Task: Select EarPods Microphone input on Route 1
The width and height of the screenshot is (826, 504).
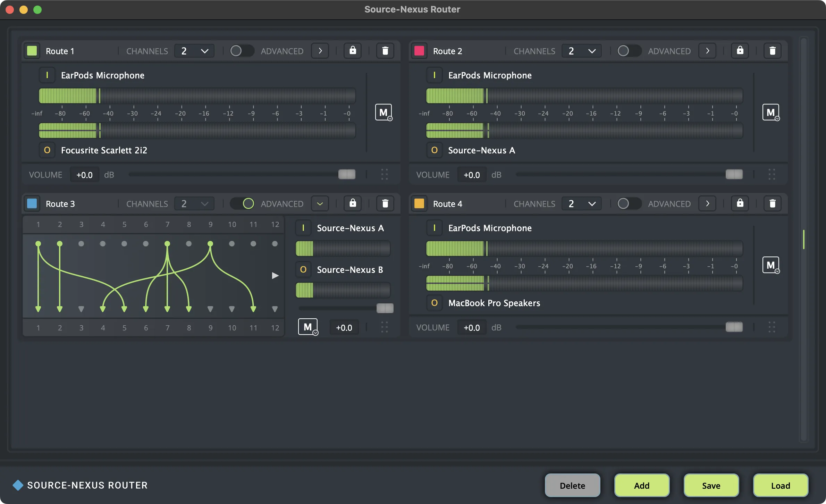Action: 103,75
